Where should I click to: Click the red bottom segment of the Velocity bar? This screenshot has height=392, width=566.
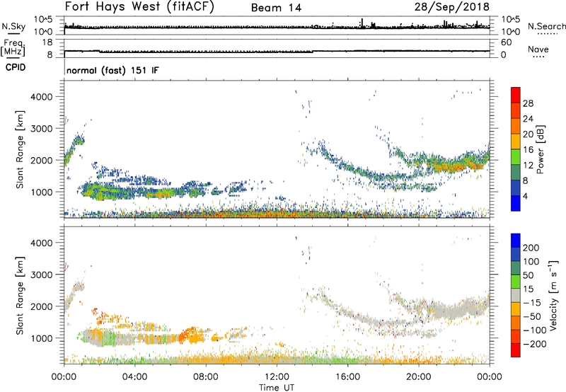[516, 350]
